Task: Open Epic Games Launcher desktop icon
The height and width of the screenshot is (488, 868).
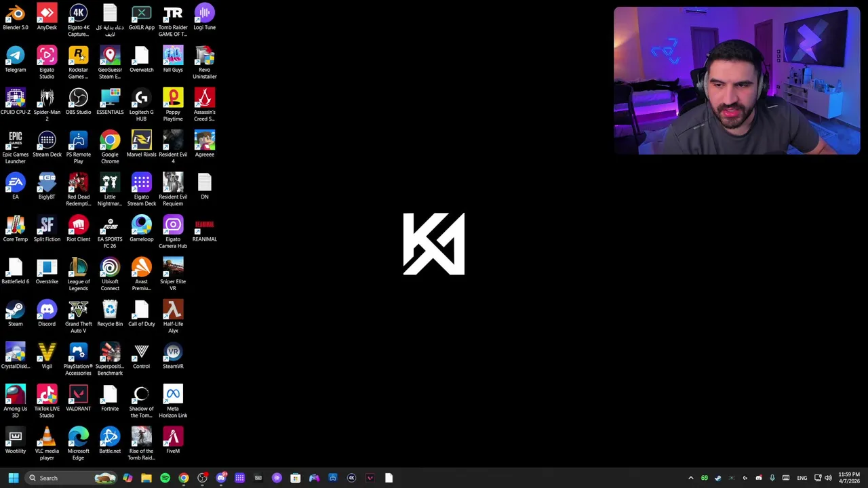Action: (x=15, y=148)
